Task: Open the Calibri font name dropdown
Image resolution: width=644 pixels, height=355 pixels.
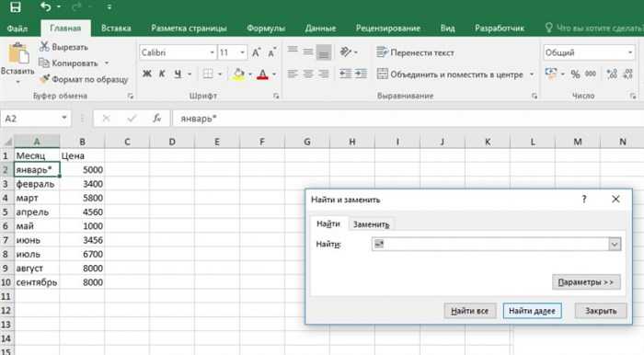Action: click(212, 52)
